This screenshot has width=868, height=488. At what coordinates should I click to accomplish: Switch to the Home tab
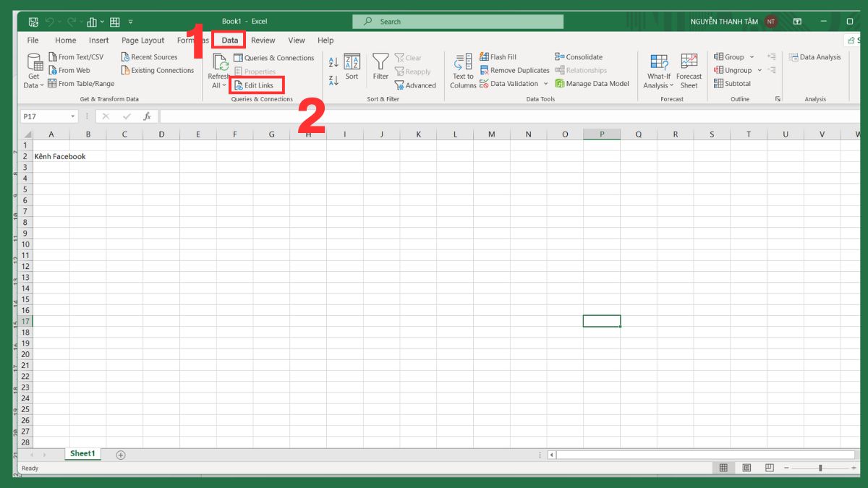coord(65,40)
